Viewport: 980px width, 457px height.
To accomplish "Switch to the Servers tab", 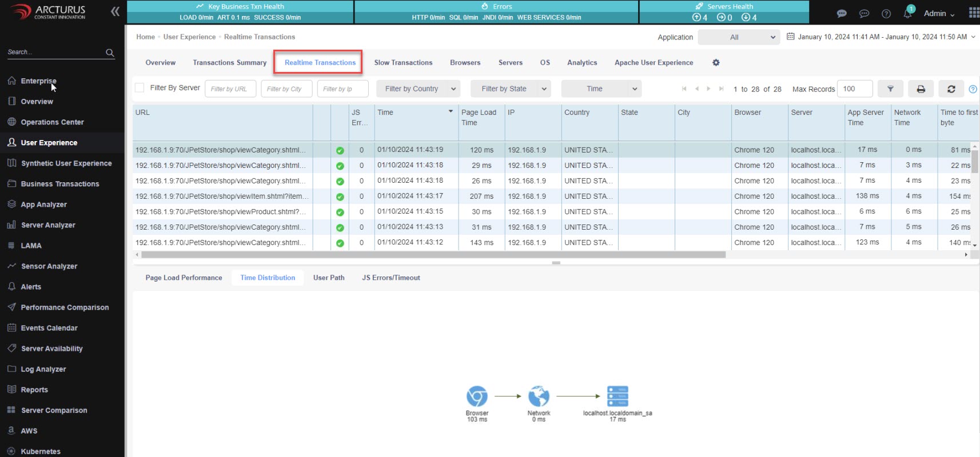I will point(511,63).
